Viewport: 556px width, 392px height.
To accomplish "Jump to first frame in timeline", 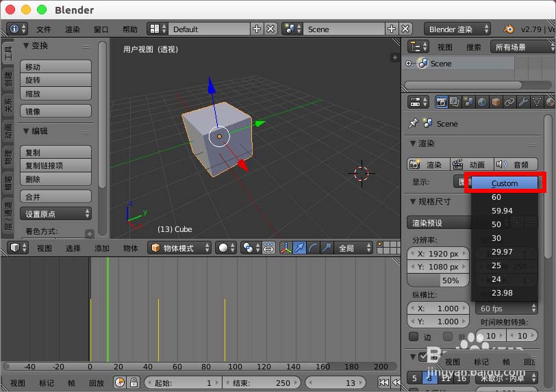I will [x=383, y=382].
